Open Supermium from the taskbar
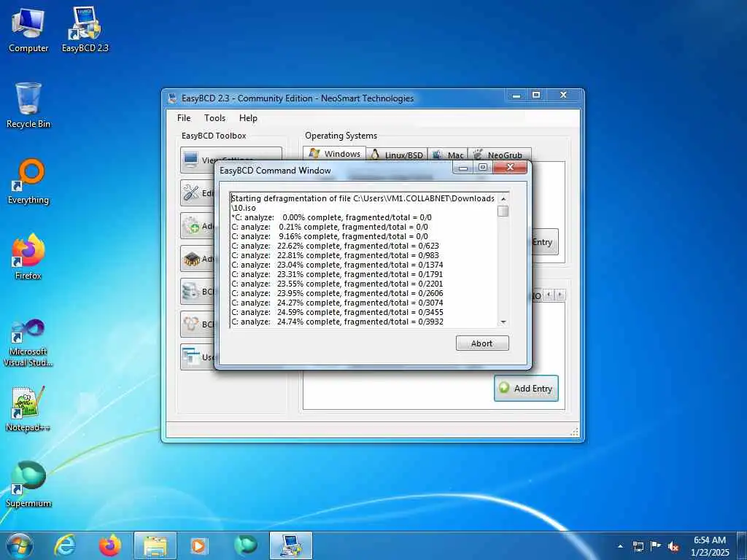Screen dimensions: 747x560 (246, 545)
